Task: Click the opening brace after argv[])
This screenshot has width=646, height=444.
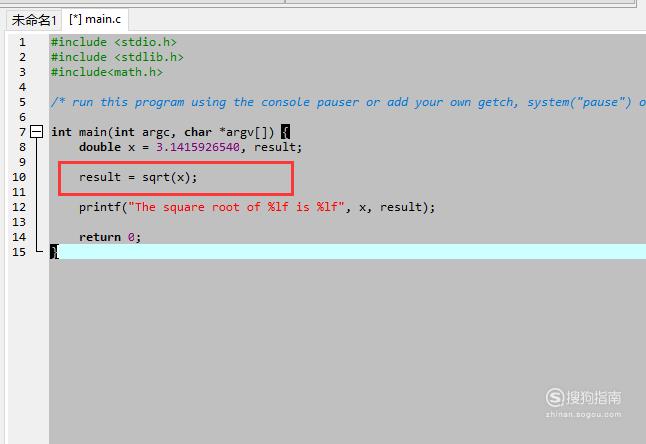Action: click(285, 132)
